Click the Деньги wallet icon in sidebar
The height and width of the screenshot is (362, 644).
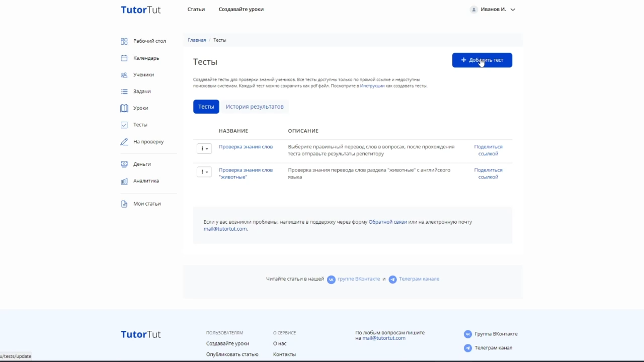coord(124,164)
